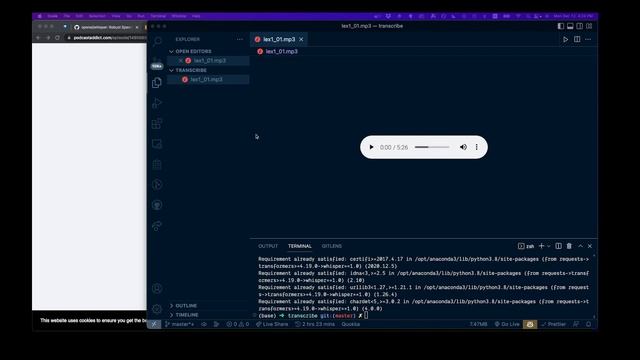Start Live Share from status bar
Image resolution: width=640 pixels, height=360 pixels.
(272, 324)
